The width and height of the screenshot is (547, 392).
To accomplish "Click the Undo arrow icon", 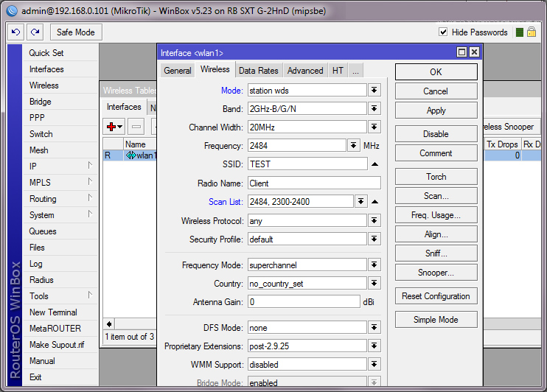I will coord(16,32).
